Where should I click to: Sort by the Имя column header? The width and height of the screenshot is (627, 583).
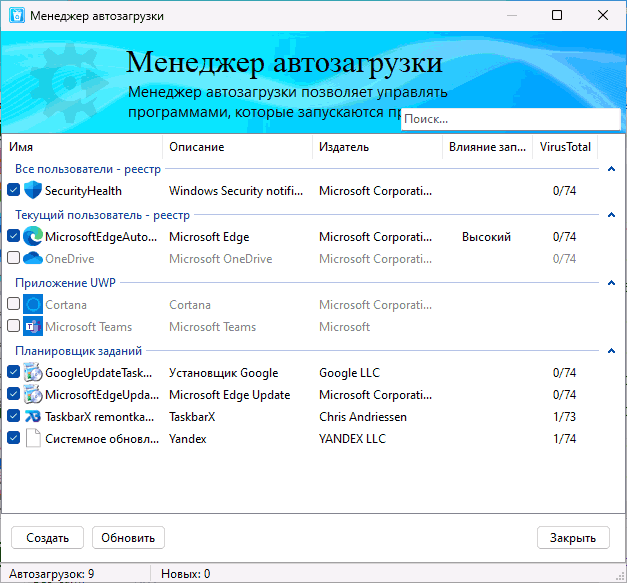pos(82,147)
